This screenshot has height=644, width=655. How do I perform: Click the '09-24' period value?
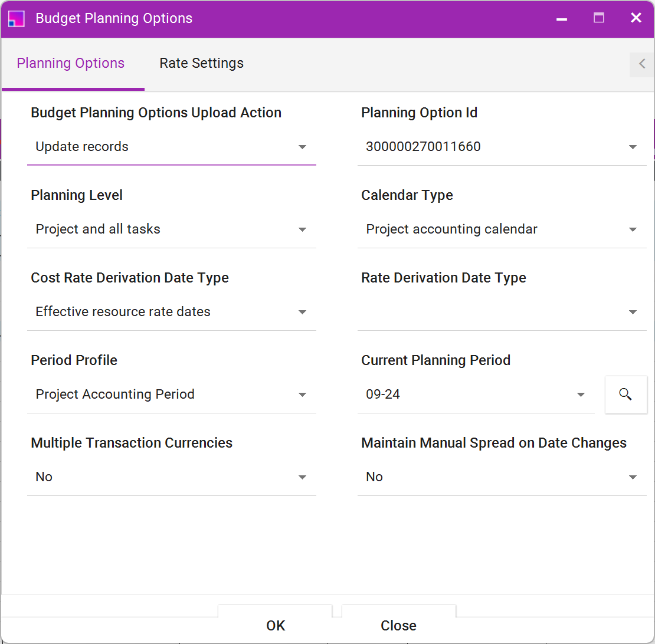pyautogui.click(x=382, y=394)
